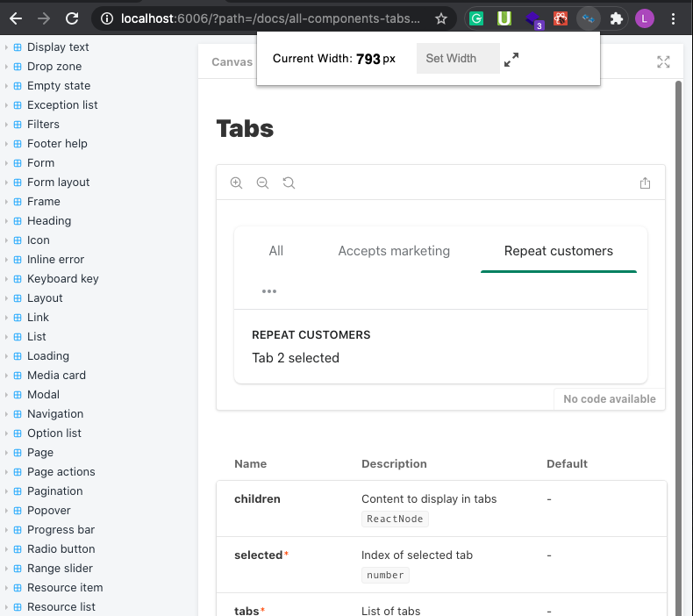Open the Radio button component
The height and width of the screenshot is (616, 693).
pos(61,548)
